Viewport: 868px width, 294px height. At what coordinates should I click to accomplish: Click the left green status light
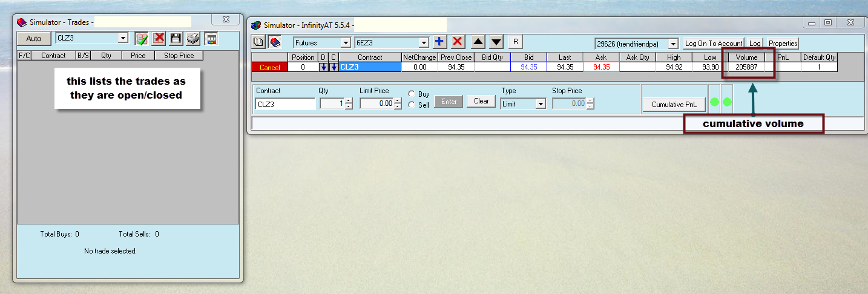714,102
